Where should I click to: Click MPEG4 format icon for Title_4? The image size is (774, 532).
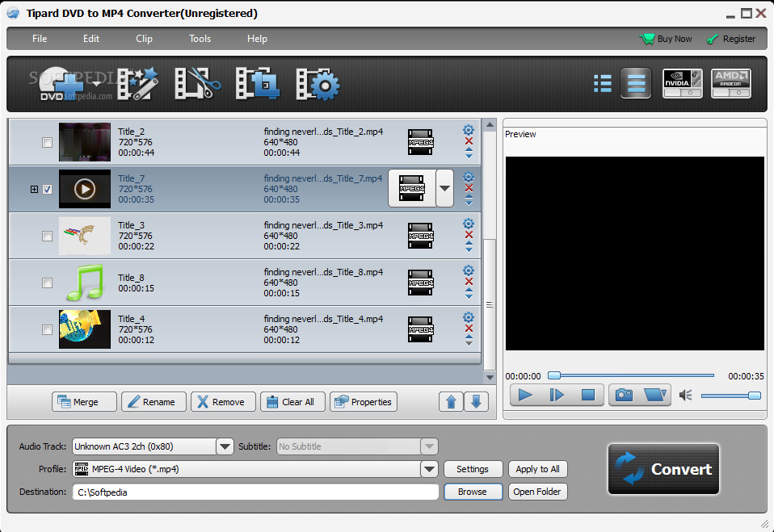[421, 329]
